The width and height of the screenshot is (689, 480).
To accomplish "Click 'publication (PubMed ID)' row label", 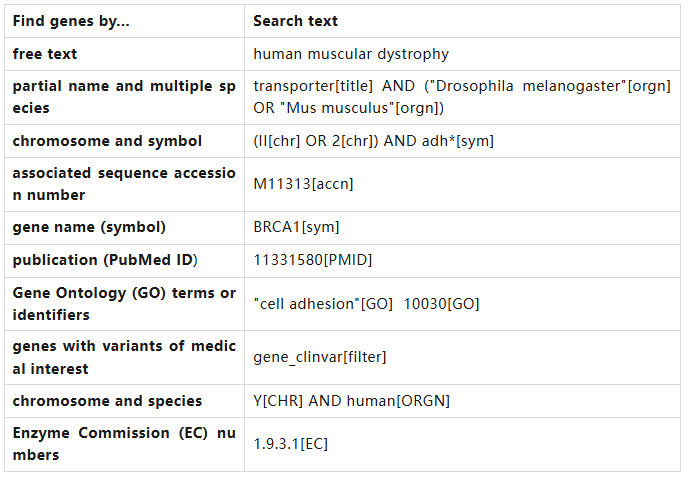I will coord(105,260).
